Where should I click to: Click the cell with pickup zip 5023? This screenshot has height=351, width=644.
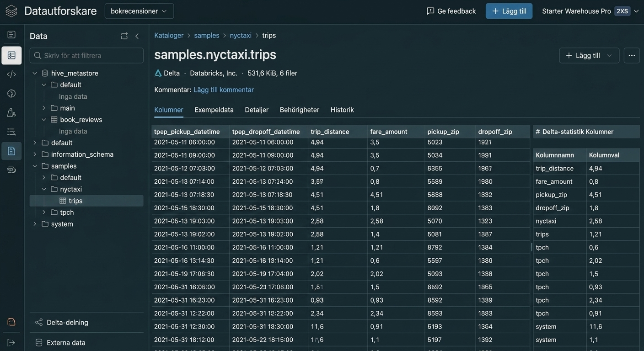click(x=450, y=142)
